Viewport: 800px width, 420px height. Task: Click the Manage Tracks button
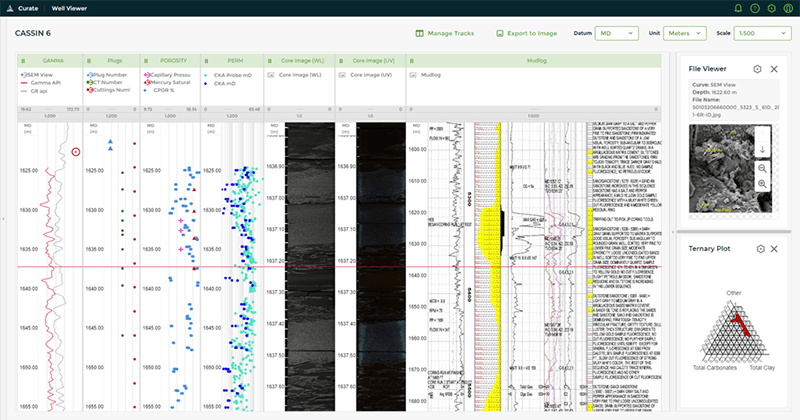pyautogui.click(x=444, y=33)
